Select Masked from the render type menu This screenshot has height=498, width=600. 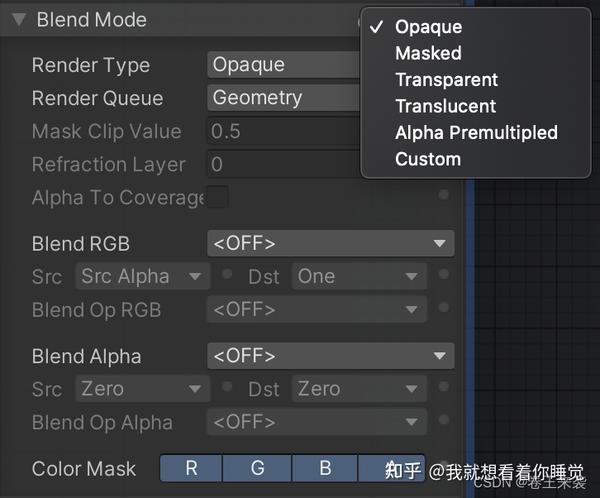(x=428, y=53)
